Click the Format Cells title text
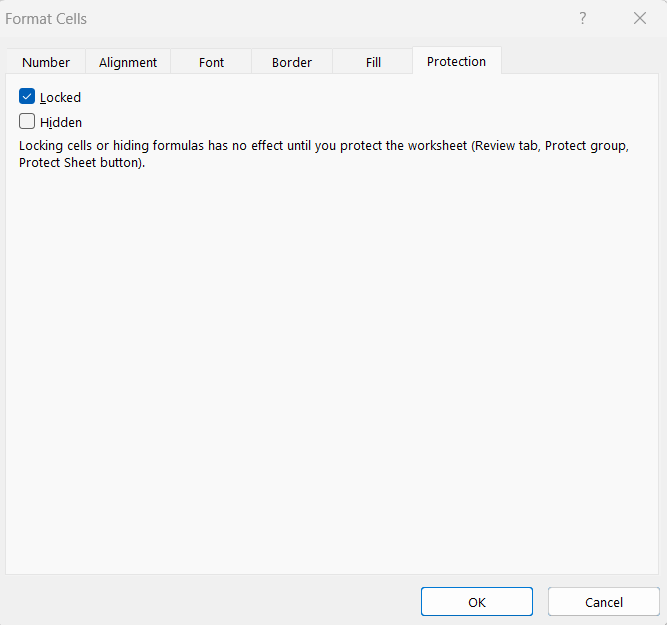 tap(46, 19)
